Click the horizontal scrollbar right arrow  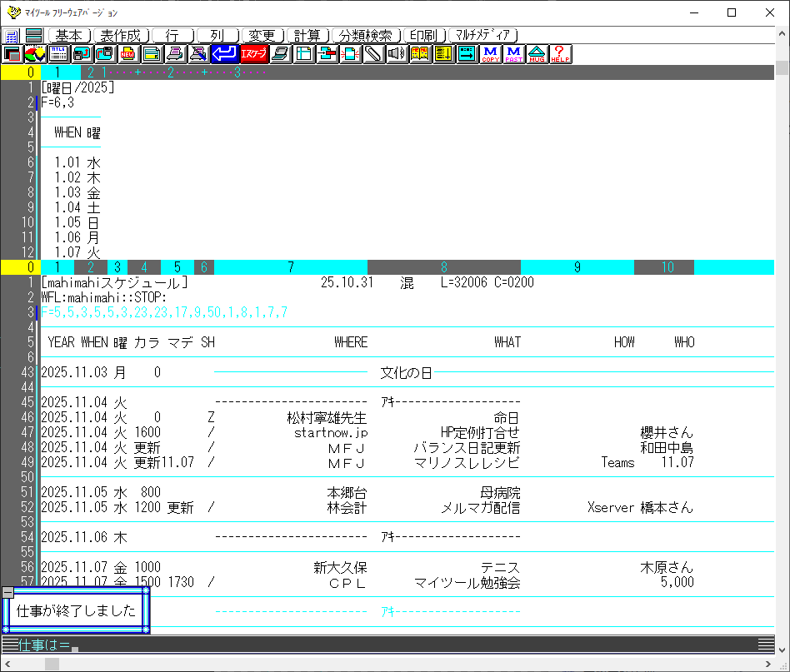pos(765,664)
